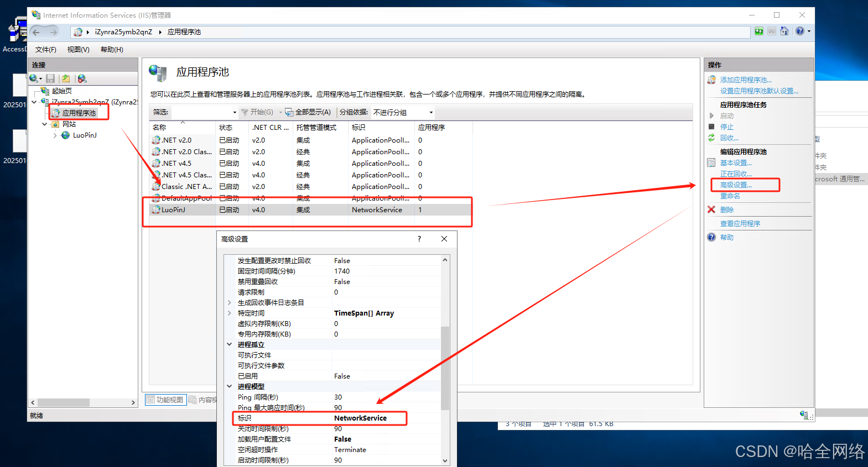Image resolution: width=868 pixels, height=467 pixels.
Task: Click the LuoPinJ application pool row icon
Action: (156, 210)
